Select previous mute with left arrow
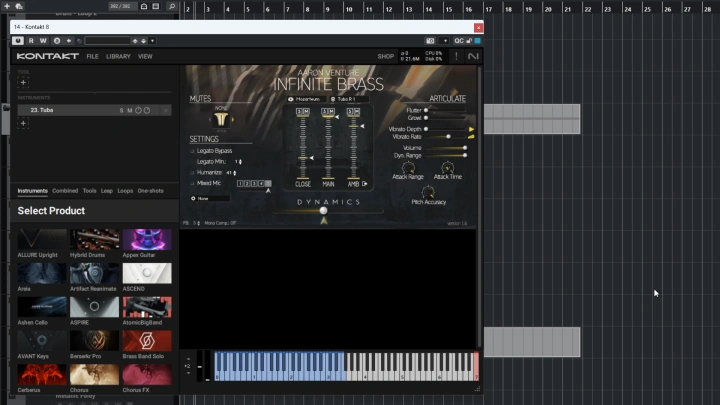 [210, 119]
